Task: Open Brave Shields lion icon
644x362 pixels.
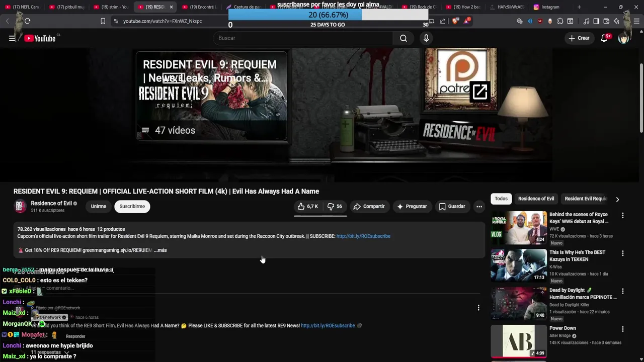Action: coord(455,21)
